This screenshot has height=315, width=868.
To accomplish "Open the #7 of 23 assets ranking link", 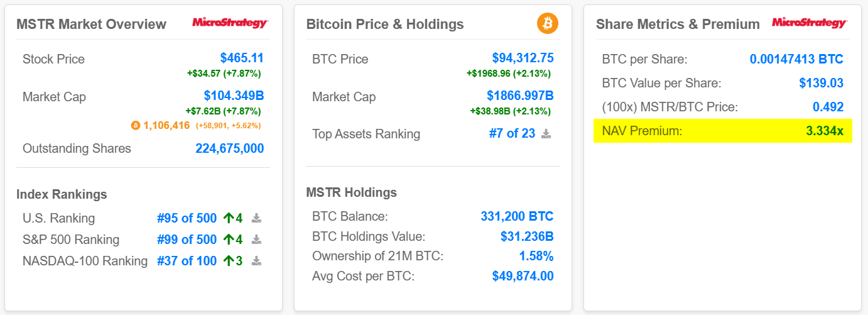I will point(512,134).
